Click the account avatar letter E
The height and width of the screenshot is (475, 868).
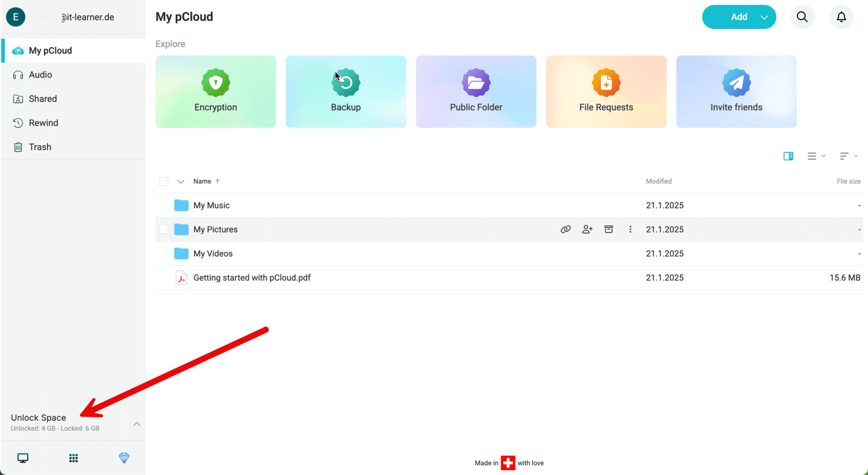[x=16, y=17]
